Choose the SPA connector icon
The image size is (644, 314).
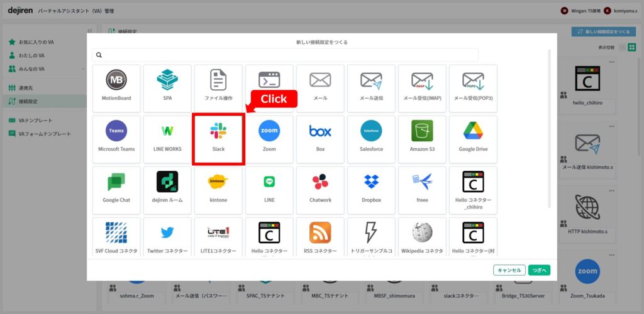167,88
